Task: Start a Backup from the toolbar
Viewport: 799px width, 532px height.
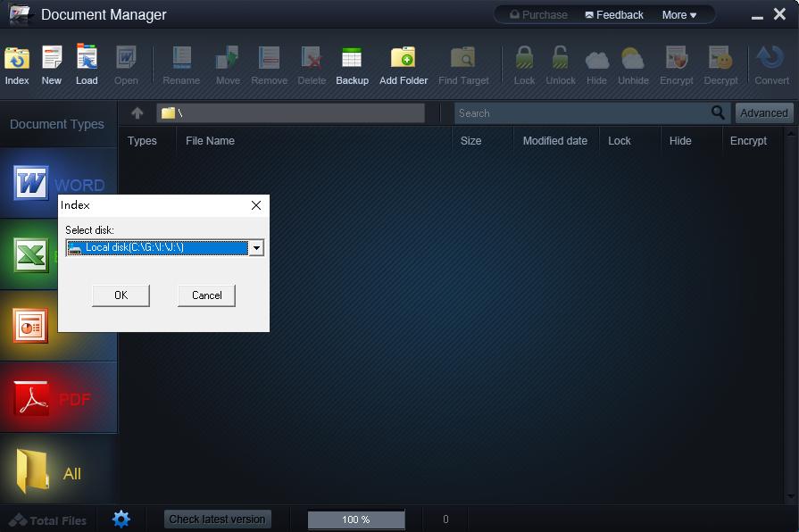Action: 352,65
